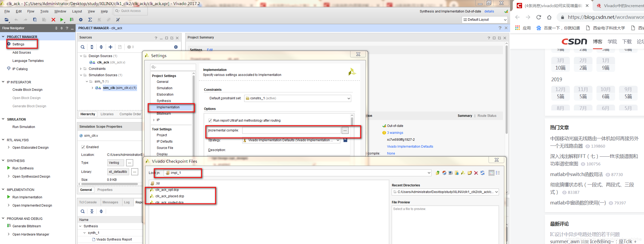The width and height of the screenshot is (644, 244).
Task: Select Synthesis in Project Settings list
Action: tap(164, 101)
